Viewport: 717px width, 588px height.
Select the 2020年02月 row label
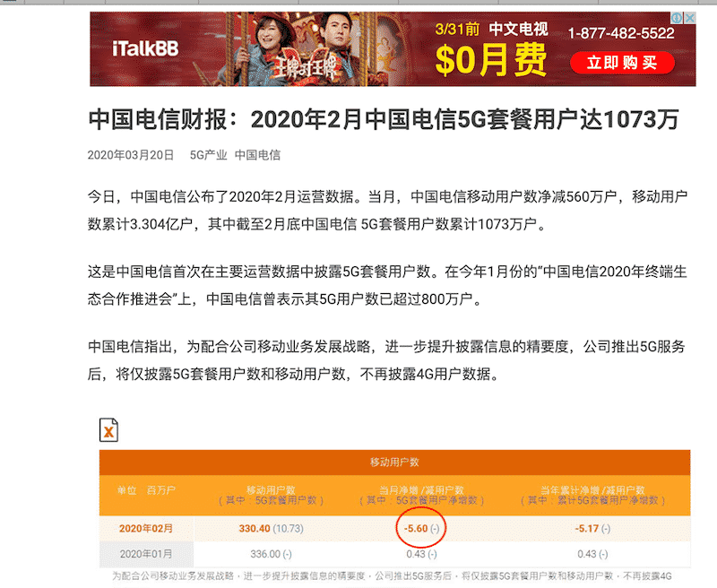(x=146, y=529)
